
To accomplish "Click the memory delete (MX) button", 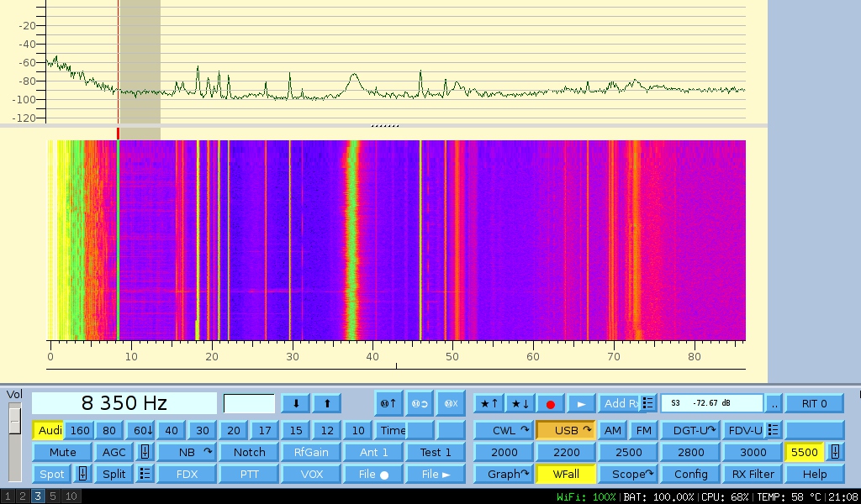I will click(x=451, y=404).
